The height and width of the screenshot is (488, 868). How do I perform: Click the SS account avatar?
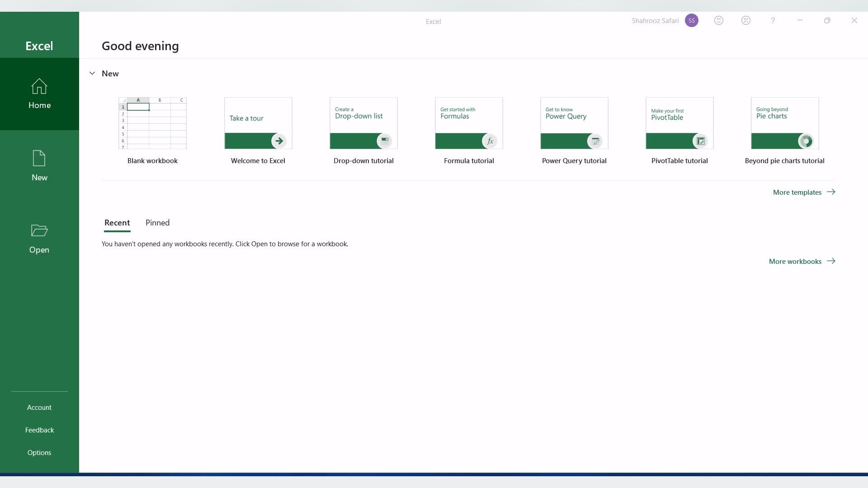tap(692, 20)
